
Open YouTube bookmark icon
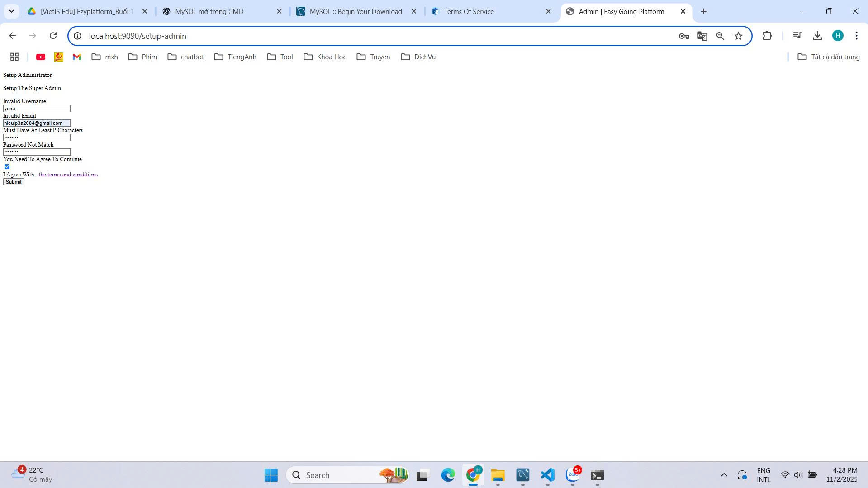41,57
